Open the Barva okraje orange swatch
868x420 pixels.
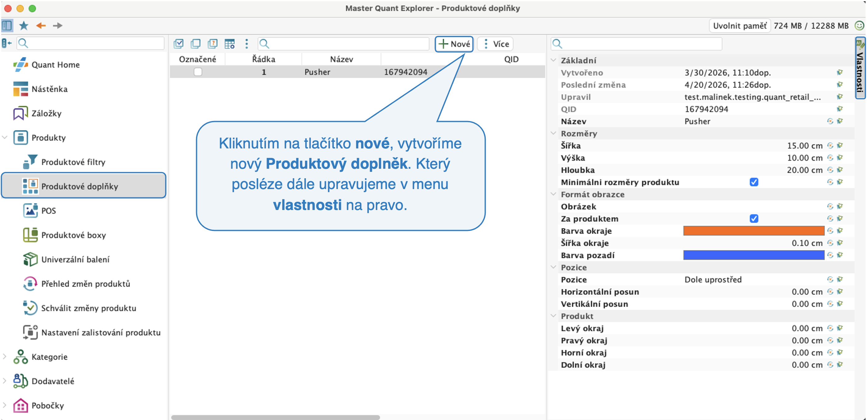pyautogui.click(x=754, y=231)
